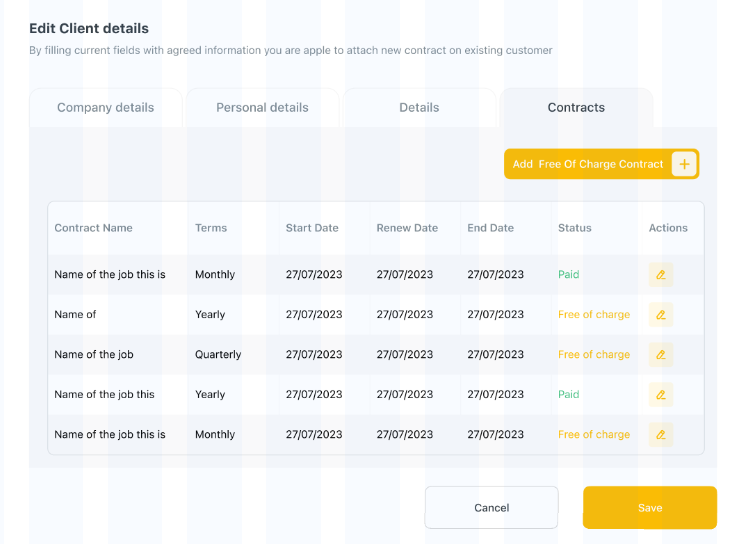Click the Renew Date column header

tap(407, 228)
